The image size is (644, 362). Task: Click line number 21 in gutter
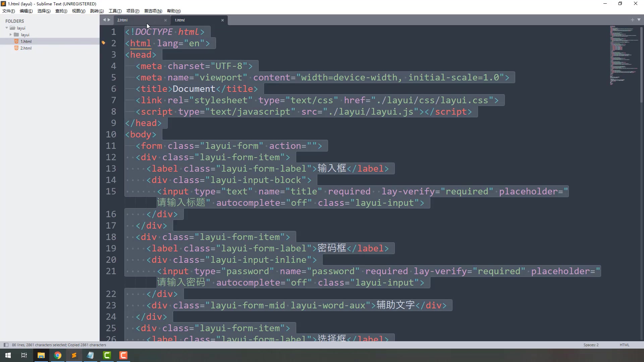pos(111,271)
